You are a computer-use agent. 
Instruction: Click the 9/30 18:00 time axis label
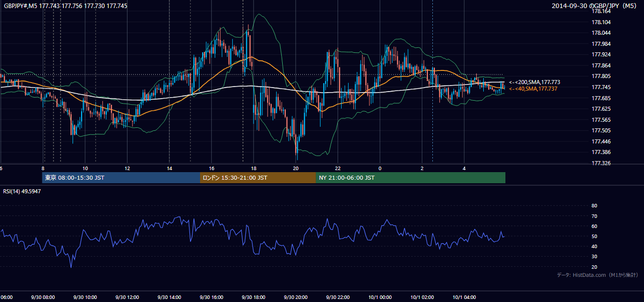[253, 297]
